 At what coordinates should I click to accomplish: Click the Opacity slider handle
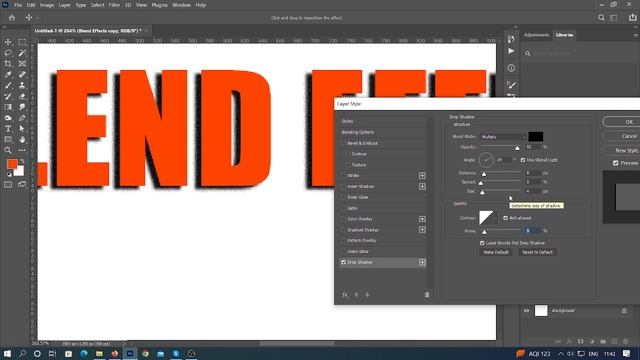pos(517,148)
